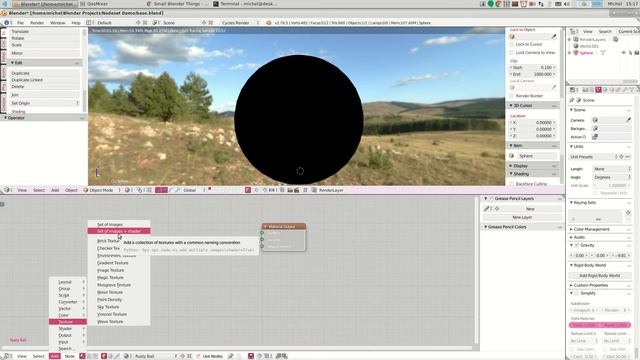The image size is (640, 360).
Task: Open the Cycles Render engine dropdown
Action: (x=240, y=23)
